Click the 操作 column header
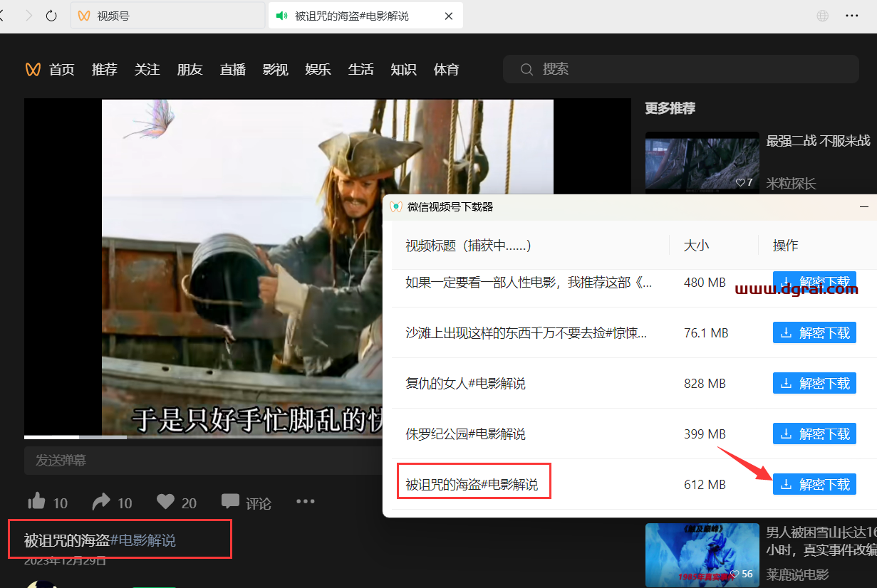The height and width of the screenshot is (588, 877). pos(785,246)
